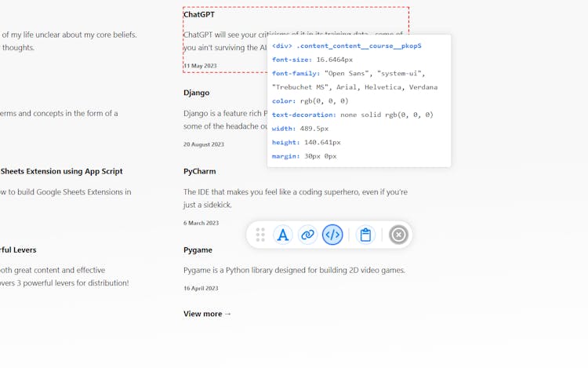
Task: Click the 20 August 2023 date
Action: [x=204, y=144]
